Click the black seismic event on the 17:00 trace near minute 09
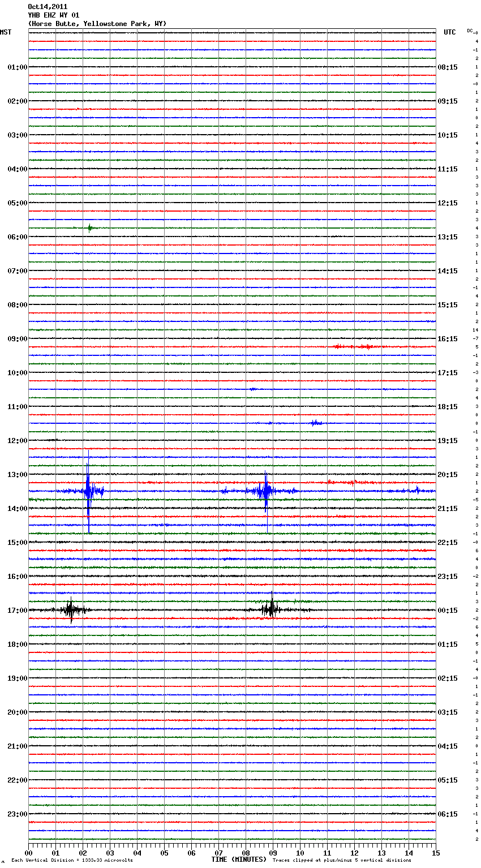The image size is (481, 868). click(x=272, y=609)
